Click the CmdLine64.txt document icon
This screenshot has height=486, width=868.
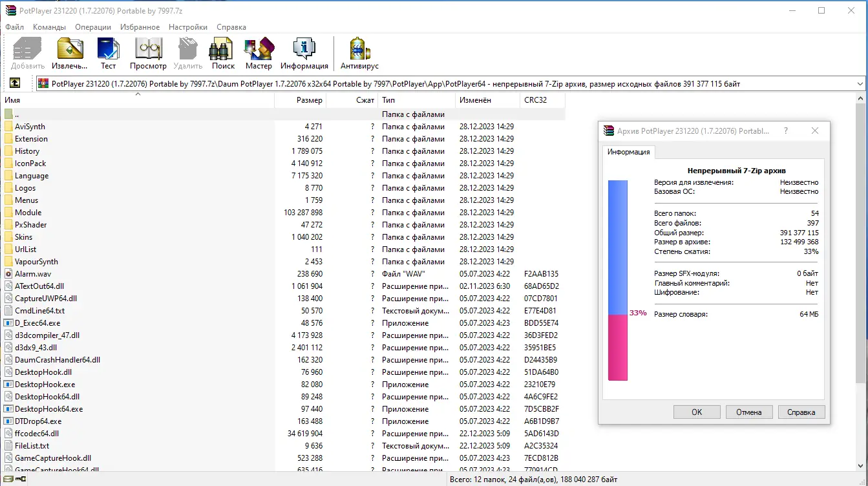pos(8,311)
